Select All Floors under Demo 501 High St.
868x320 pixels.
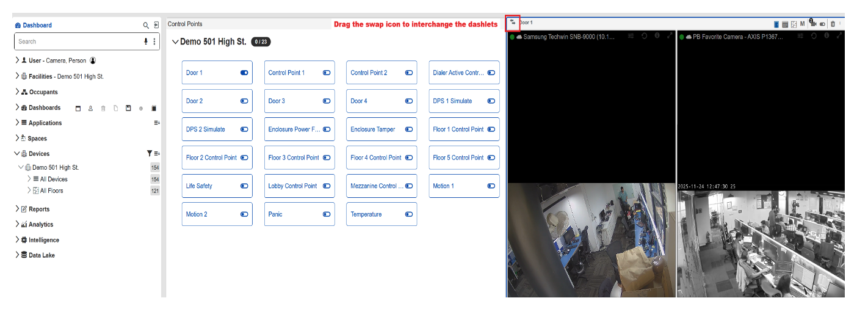coord(51,191)
